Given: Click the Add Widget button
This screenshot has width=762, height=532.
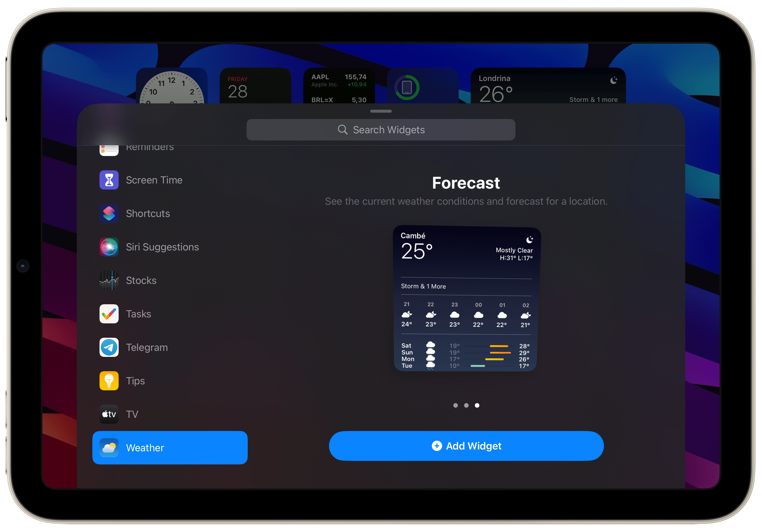Looking at the screenshot, I should (466, 445).
